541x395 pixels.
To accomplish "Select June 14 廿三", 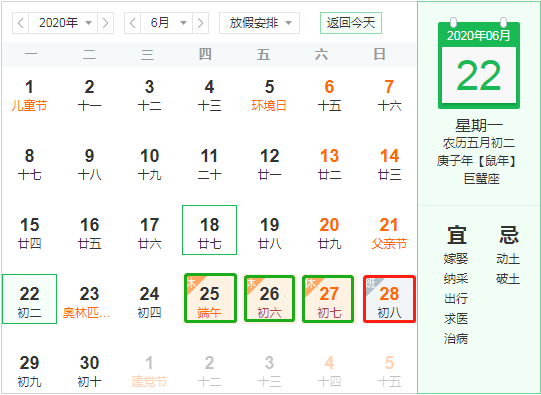I will point(389,164).
